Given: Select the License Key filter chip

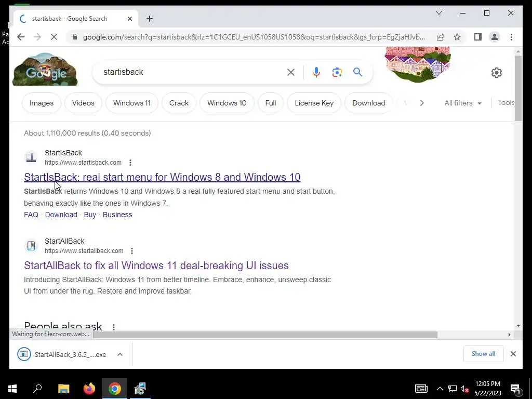Looking at the screenshot, I should 314,103.
